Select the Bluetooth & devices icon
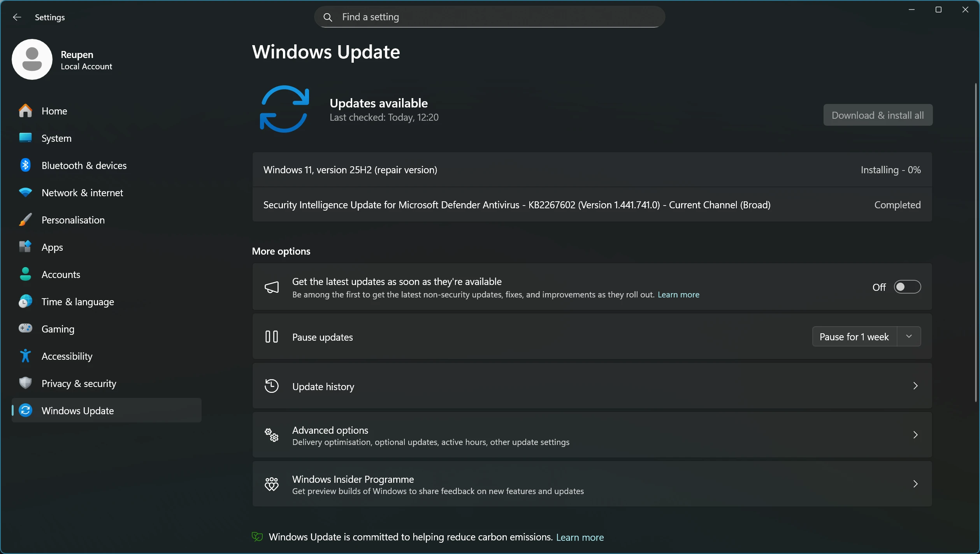Image resolution: width=980 pixels, height=554 pixels. point(25,165)
